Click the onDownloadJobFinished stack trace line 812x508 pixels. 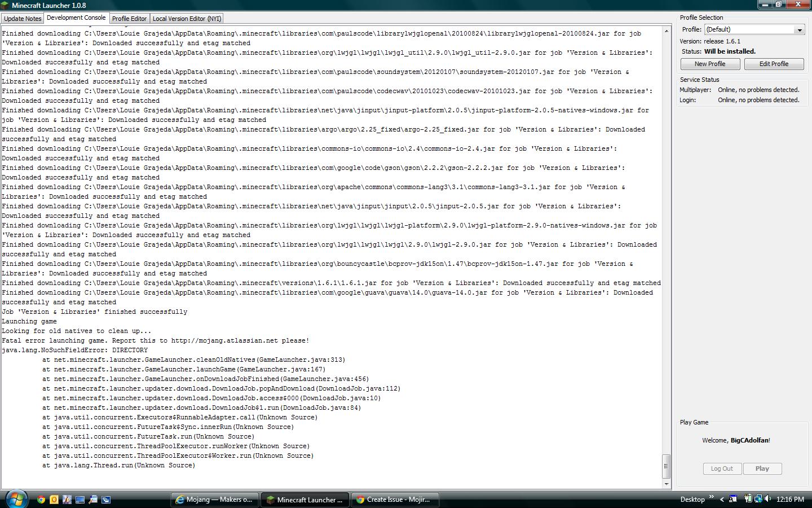[206, 379]
